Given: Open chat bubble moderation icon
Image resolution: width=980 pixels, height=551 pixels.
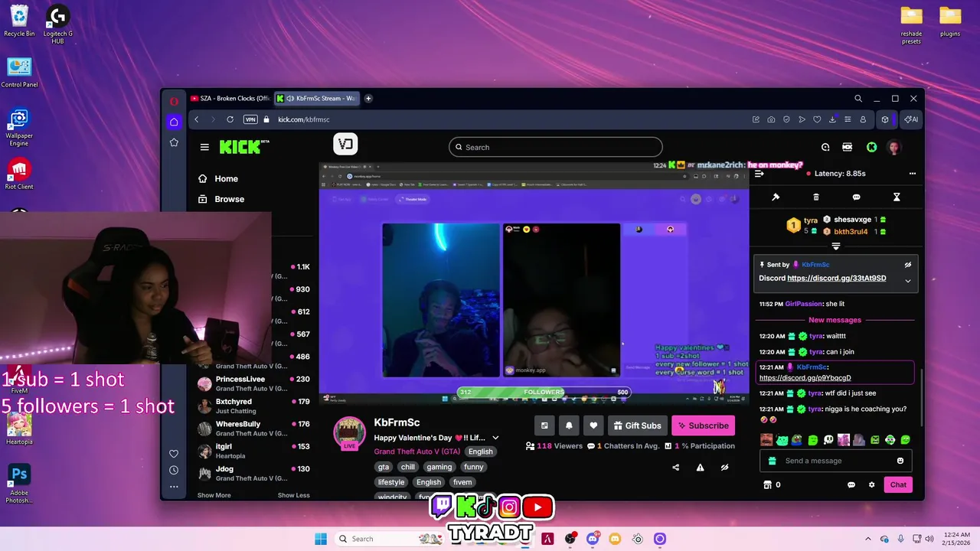Looking at the screenshot, I should [x=856, y=197].
